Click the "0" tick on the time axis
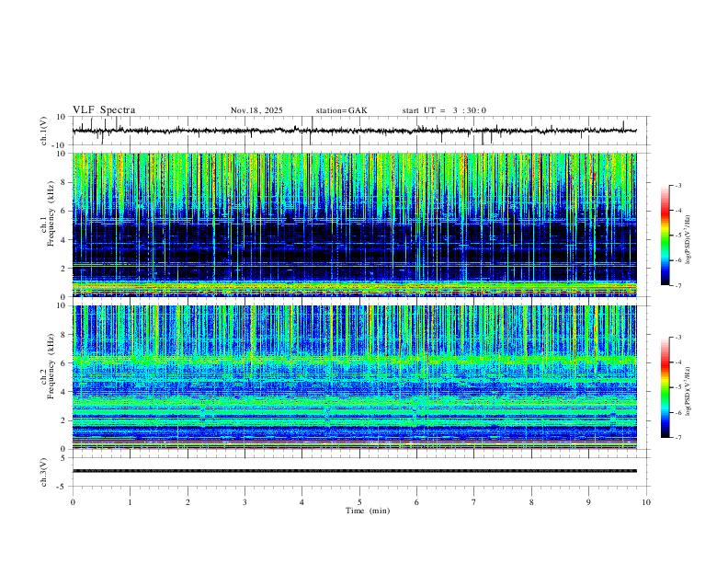 point(73,502)
